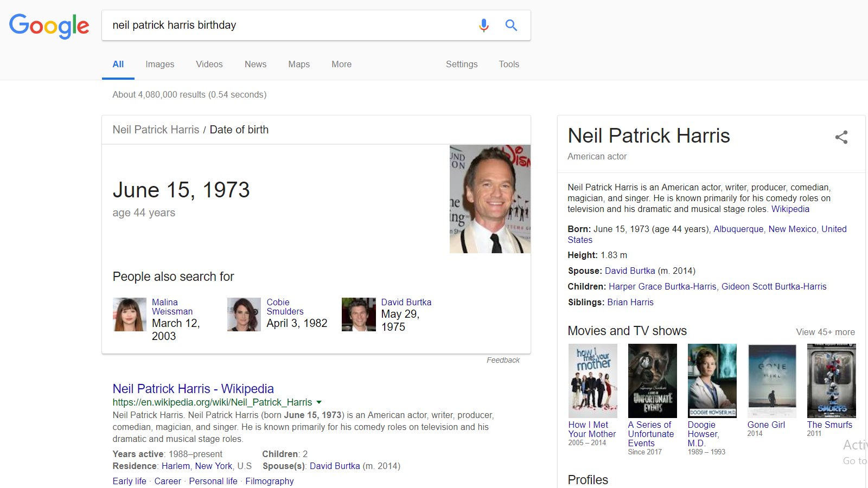Click the Google logo
The height and width of the screenshot is (488, 868).
pyautogui.click(x=49, y=25)
